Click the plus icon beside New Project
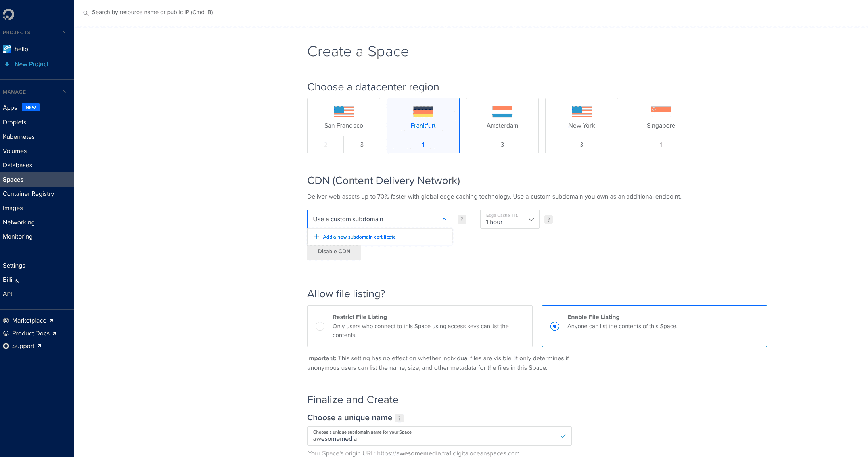 tap(7, 64)
